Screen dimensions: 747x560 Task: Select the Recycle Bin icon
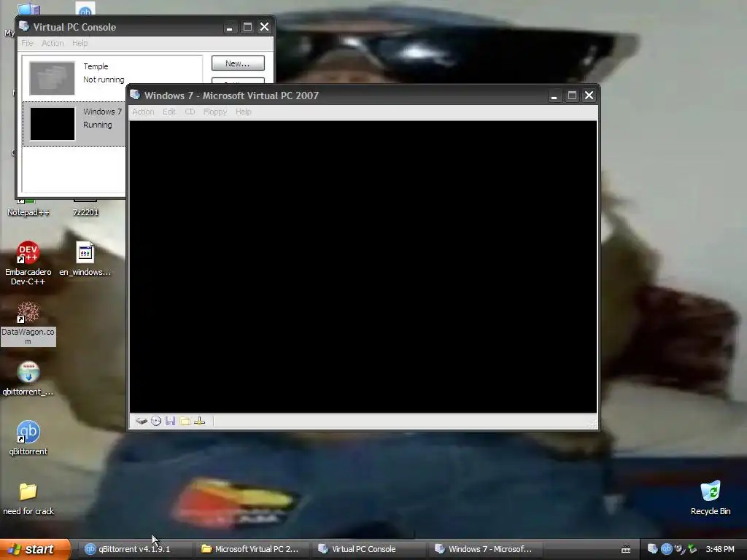(711, 498)
